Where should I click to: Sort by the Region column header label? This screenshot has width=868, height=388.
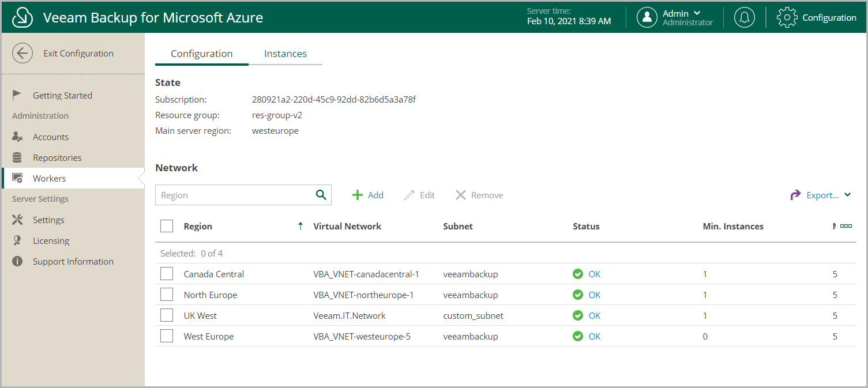(198, 226)
